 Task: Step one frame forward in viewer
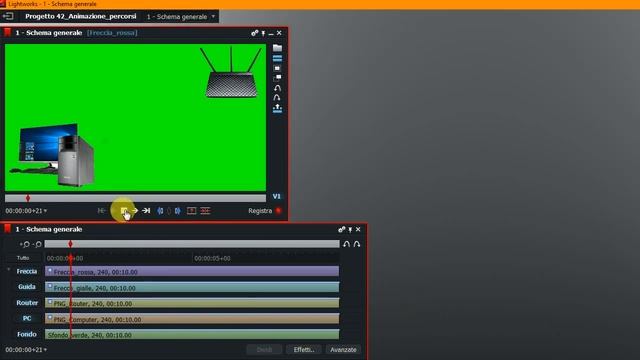tap(135, 211)
